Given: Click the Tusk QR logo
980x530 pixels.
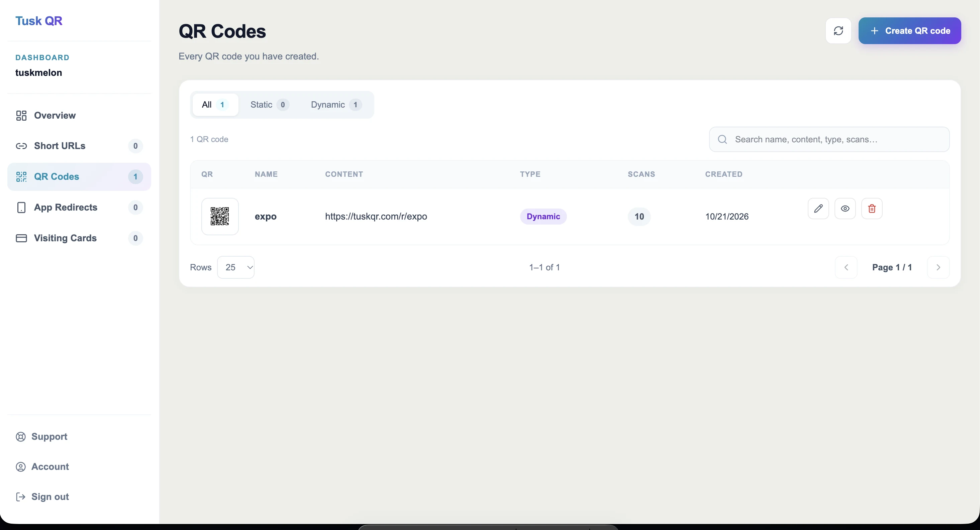Looking at the screenshot, I should 38,20.
